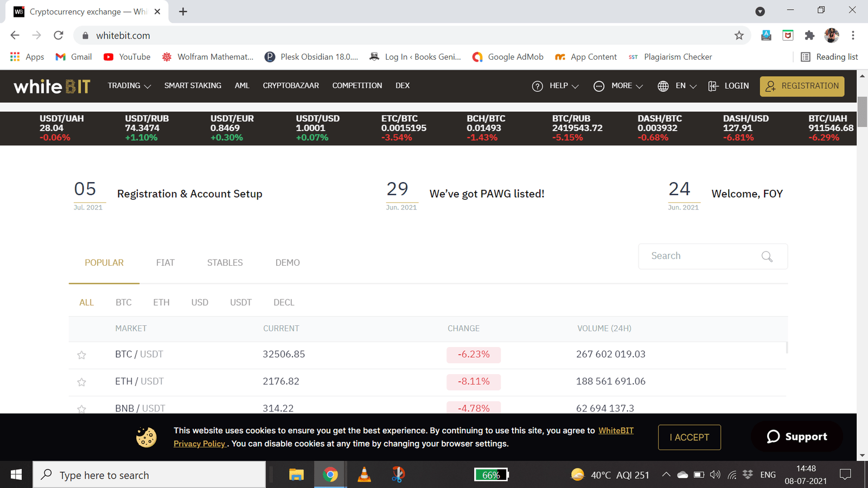The width and height of the screenshot is (868, 488).
Task: Open Plesk Obsidian bookmark
Action: click(x=311, y=57)
